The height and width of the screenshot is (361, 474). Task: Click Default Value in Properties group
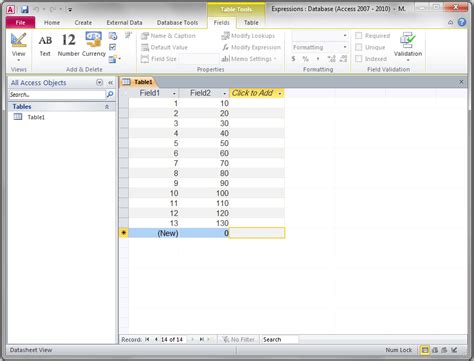164,47
